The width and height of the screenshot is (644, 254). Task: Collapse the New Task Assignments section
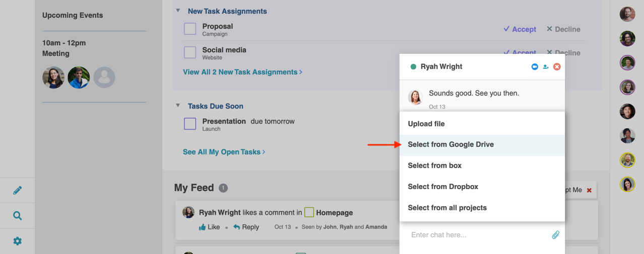178,11
